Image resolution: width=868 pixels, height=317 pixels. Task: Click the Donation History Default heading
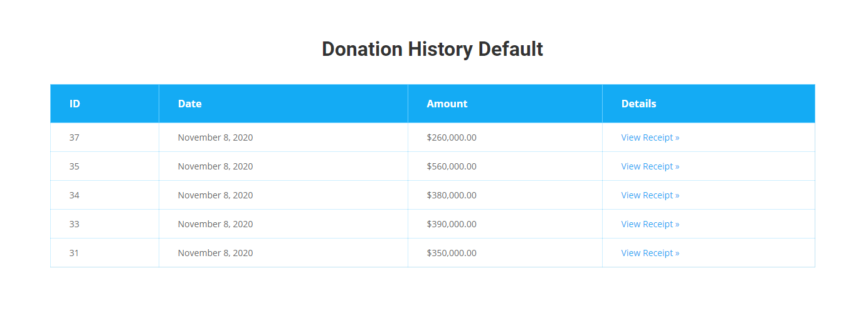point(432,49)
